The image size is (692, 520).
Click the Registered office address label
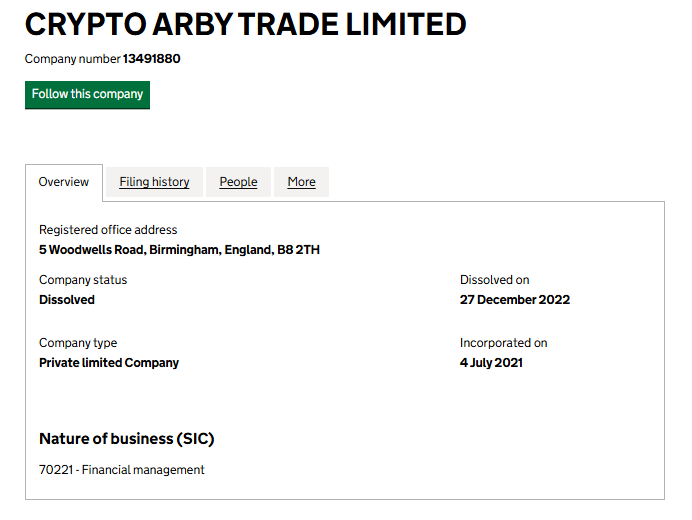click(108, 230)
